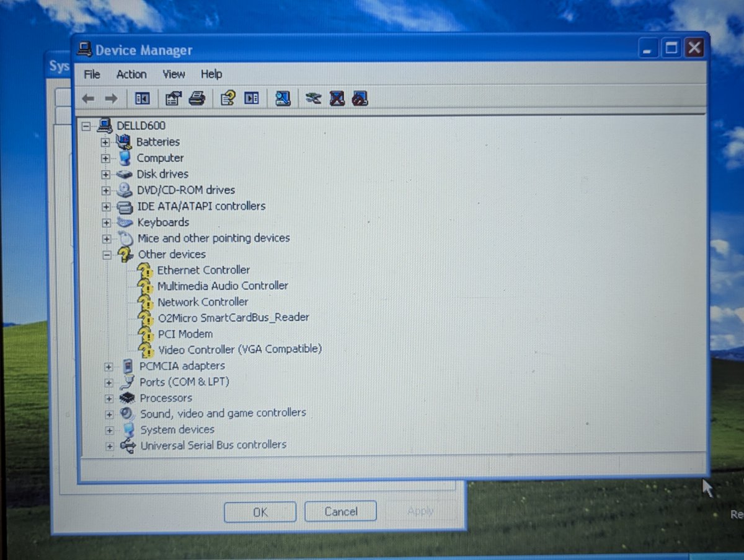Expand the PCMCIA adapters node

coord(108,366)
